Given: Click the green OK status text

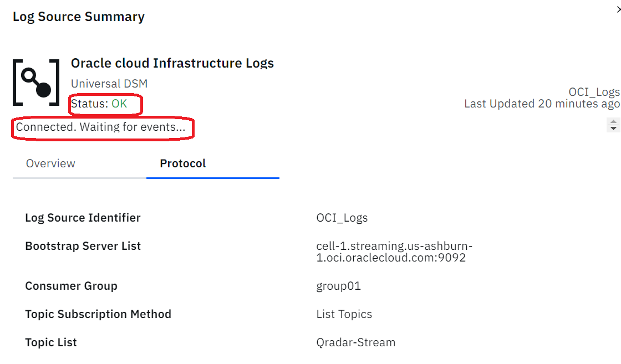Looking at the screenshot, I should pyautogui.click(x=119, y=104).
